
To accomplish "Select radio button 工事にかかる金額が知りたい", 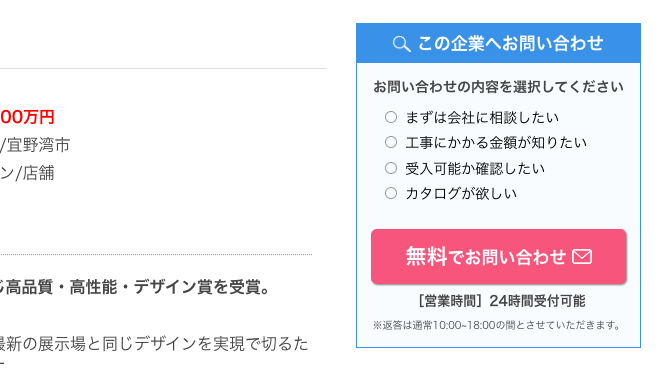I will click(x=391, y=142).
